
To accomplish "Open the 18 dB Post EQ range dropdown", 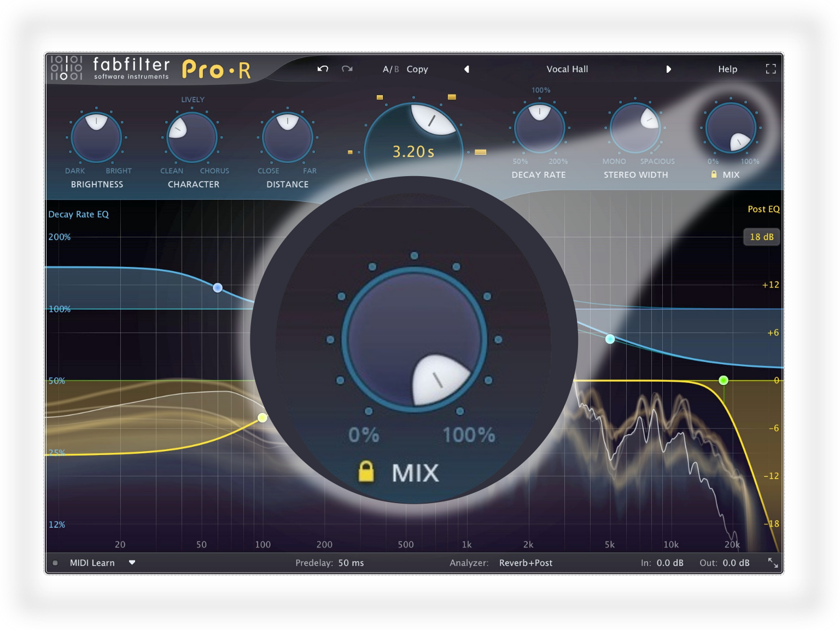I will 761,237.
